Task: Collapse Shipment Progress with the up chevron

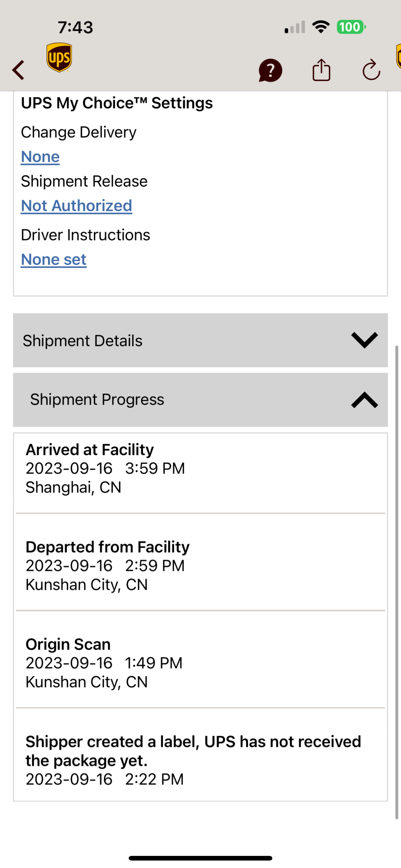Action: click(x=365, y=400)
